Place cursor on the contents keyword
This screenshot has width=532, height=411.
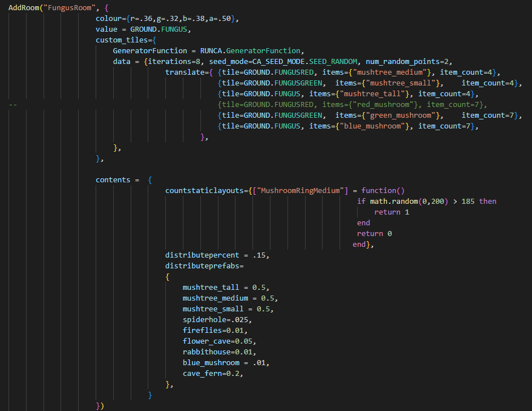113,180
